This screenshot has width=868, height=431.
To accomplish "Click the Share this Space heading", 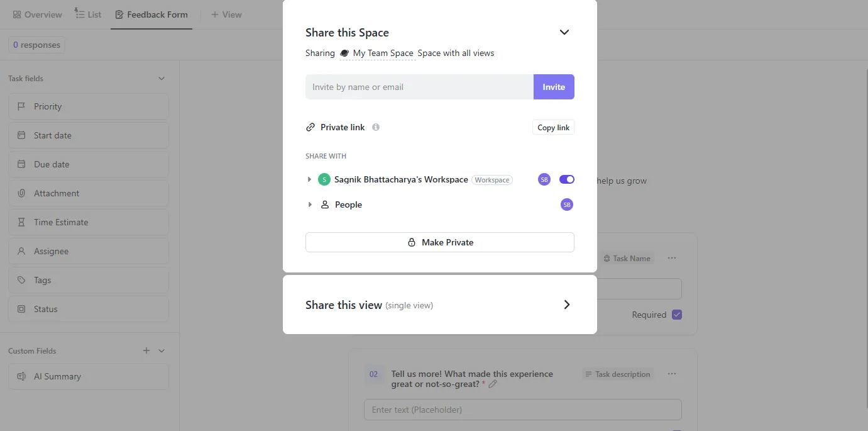I will coord(347,33).
